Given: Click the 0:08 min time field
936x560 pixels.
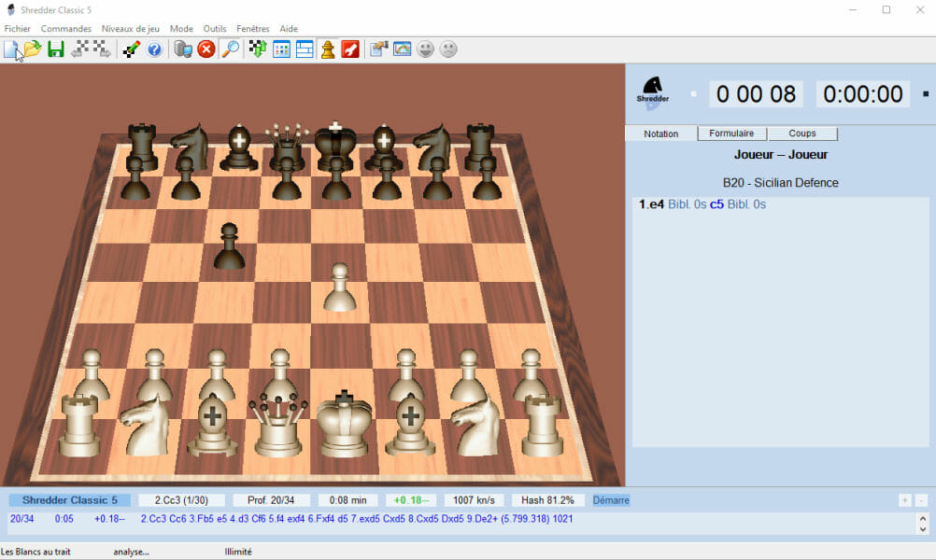Looking at the screenshot, I should click(x=348, y=500).
